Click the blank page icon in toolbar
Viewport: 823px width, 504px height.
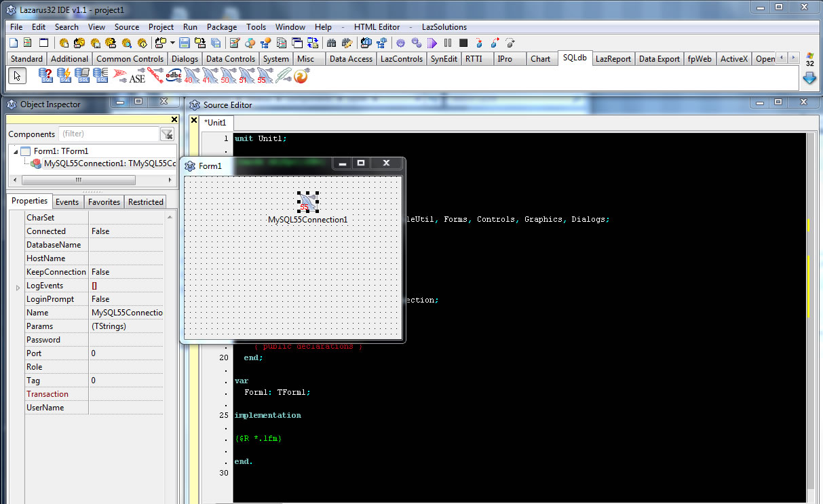[x=14, y=43]
